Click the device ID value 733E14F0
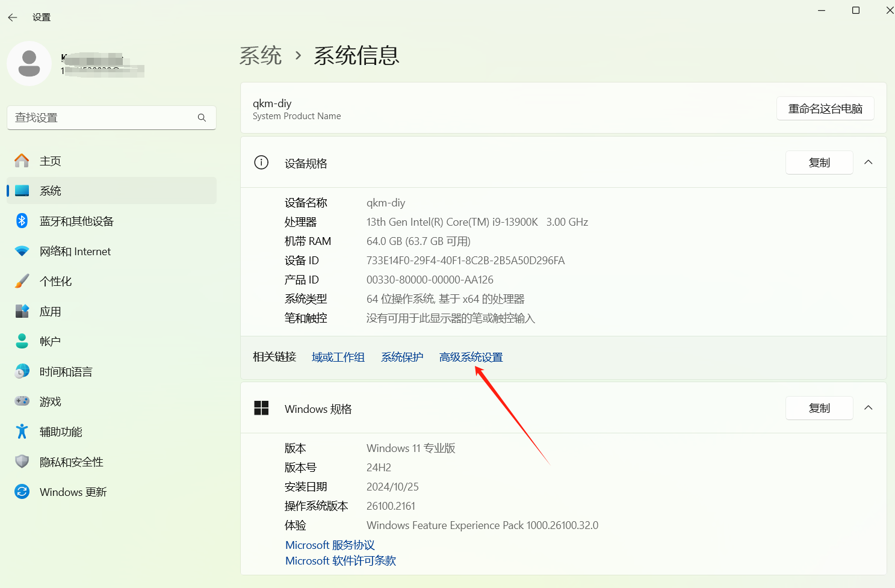This screenshot has width=895, height=588. (466, 261)
